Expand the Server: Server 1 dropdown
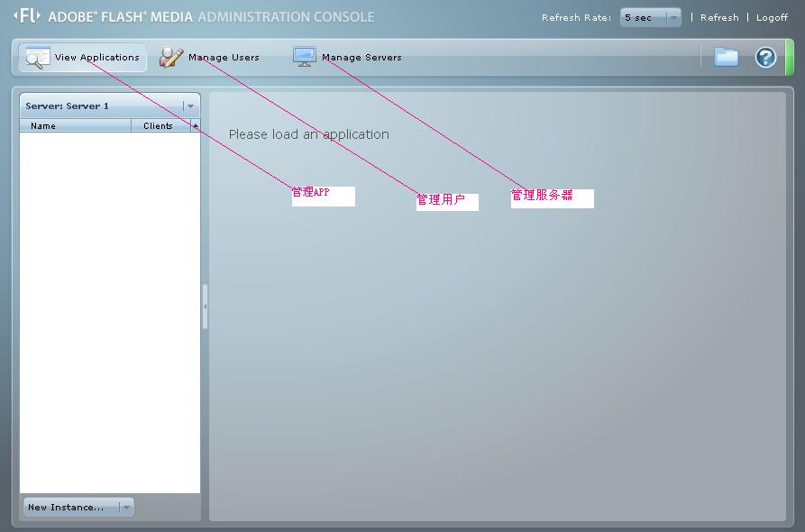The width and height of the screenshot is (805, 532). 110,105
